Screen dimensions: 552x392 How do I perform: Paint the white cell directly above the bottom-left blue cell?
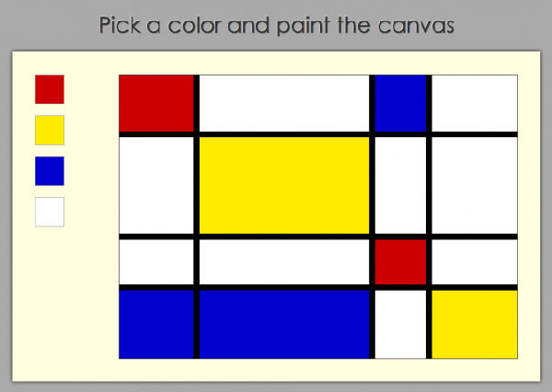[x=155, y=262]
